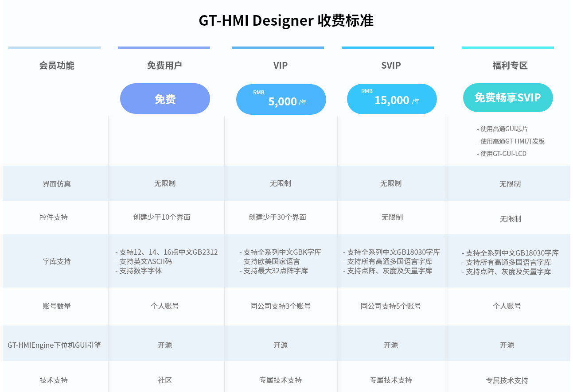
Task: Select the RMB 5,000/年 VIP price button
Action: [x=281, y=100]
